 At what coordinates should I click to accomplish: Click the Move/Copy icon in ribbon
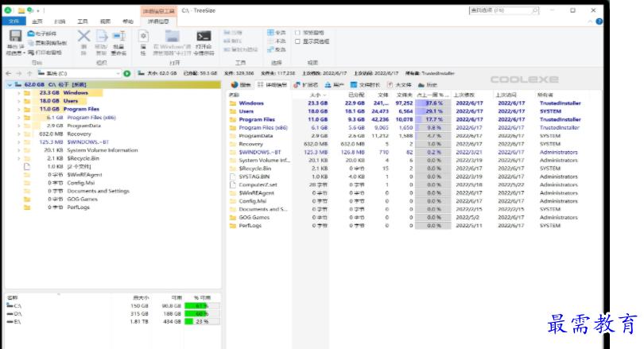click(x=101, y=37)
